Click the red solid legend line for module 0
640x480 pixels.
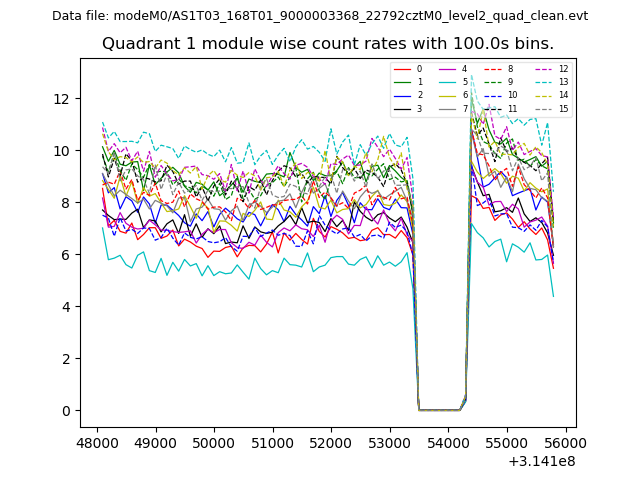402,69
